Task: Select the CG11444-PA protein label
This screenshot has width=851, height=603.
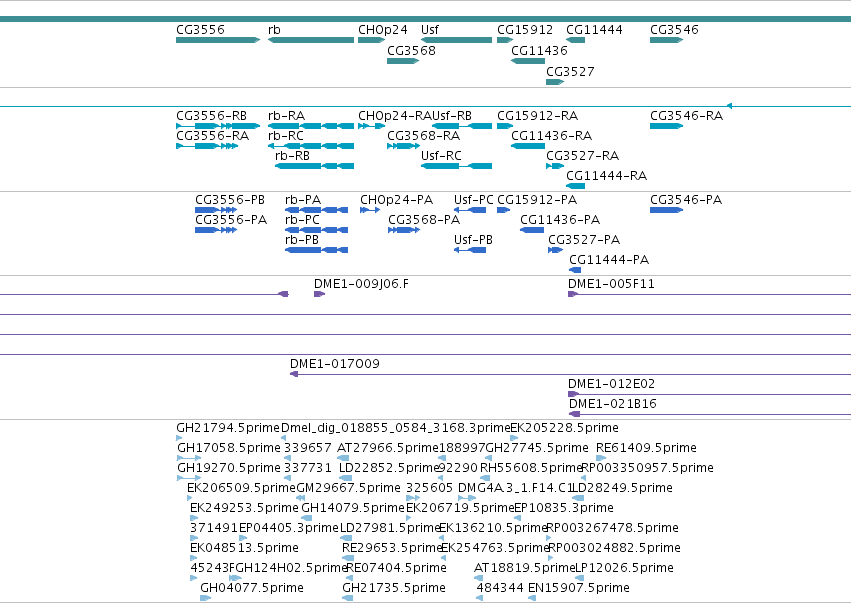Action: [609, 260]
